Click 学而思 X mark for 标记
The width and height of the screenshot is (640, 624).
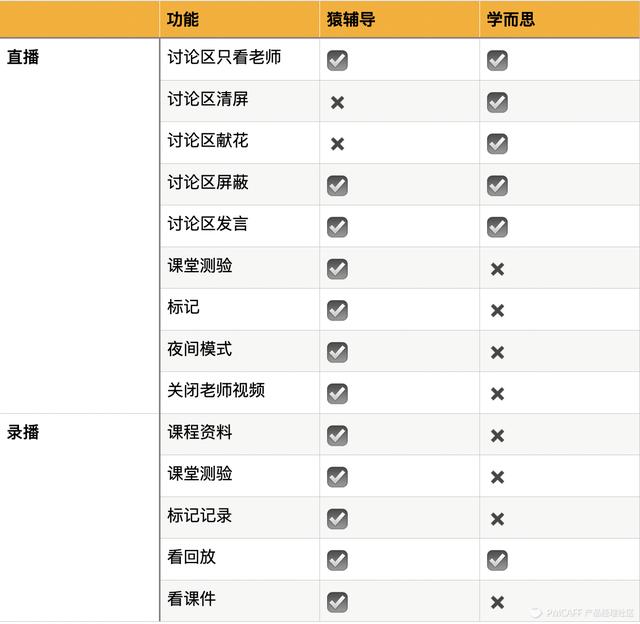pyautogui.click(x=497, y=311)
